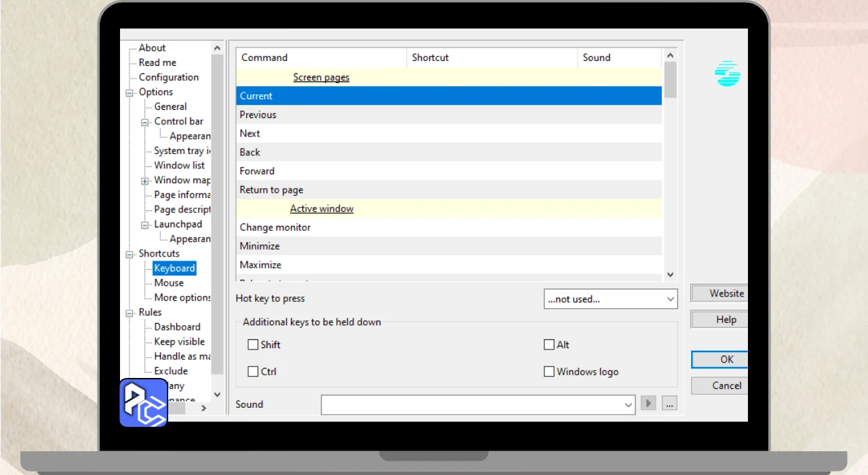Toggle the Alt modifier checkbox
Screen dimensions: 868x475
pyautogui.click(x=549, y=345)
